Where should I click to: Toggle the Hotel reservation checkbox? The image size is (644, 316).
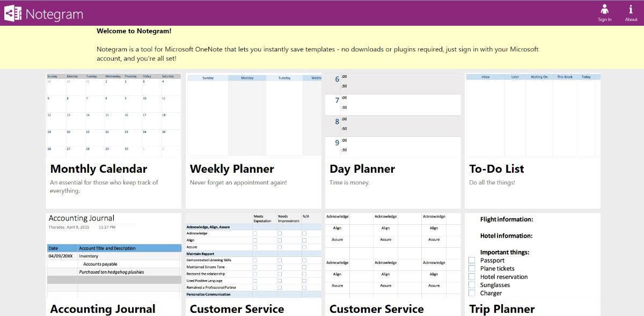472,277
